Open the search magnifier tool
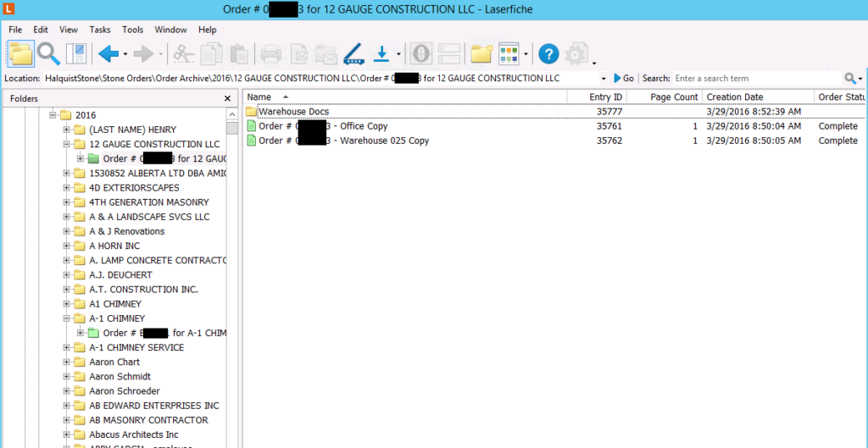The image size is (868, 448). [49, 53]
